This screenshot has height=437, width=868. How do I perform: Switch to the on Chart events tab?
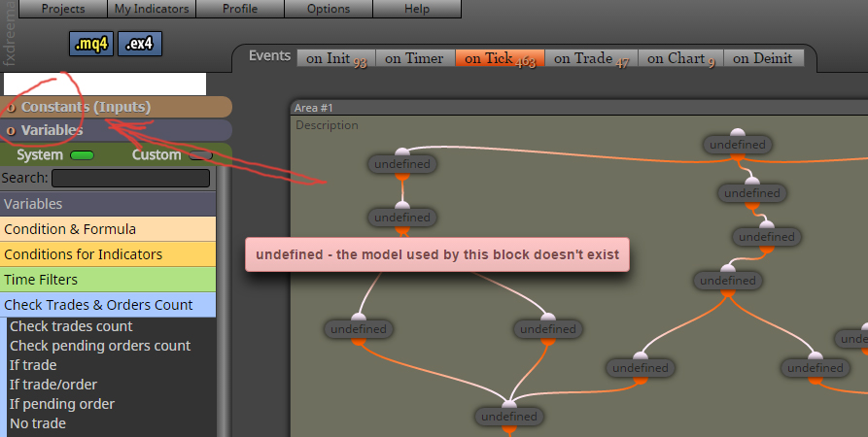coord(681,58)
